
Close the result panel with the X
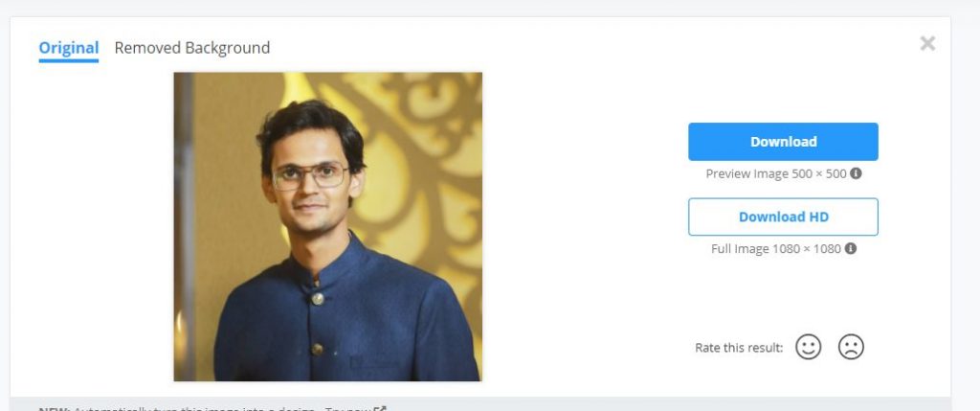tap(927, 43)
